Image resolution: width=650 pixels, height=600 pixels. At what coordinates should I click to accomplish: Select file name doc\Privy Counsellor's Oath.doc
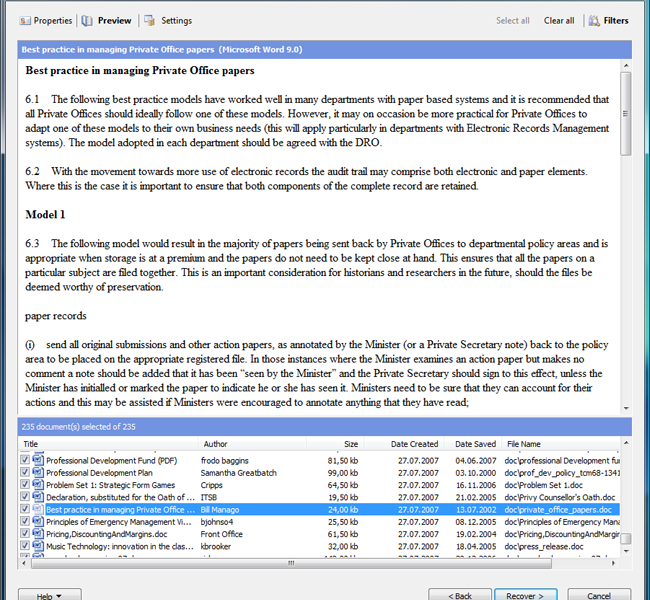pos(560,497)
